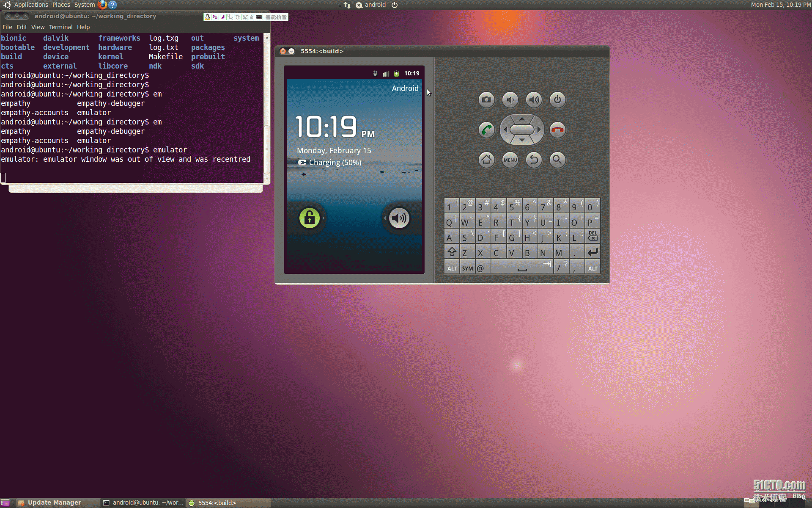Viewport: 812px width, 508px height.
Task: Click the emulator Back button
Action: (x=534, y=160)
